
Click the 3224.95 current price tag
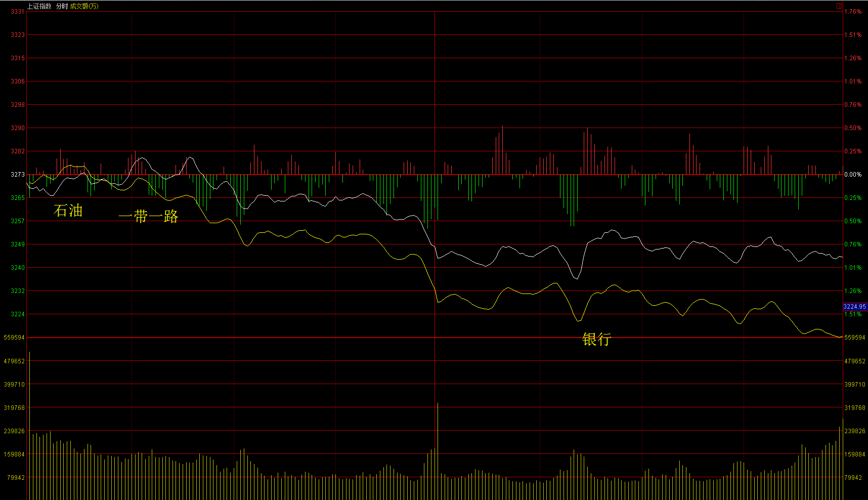pos(854,307)
